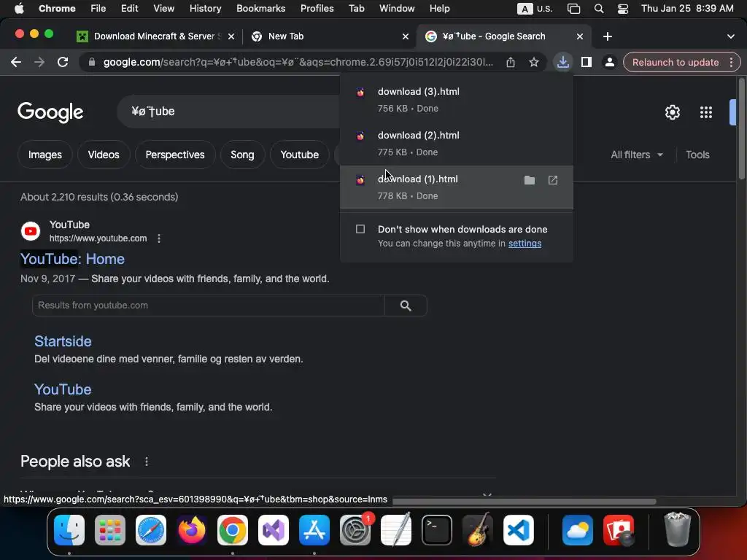Switch to the New Tab tab
Screen dimensions: 747x560
[329, 36]
